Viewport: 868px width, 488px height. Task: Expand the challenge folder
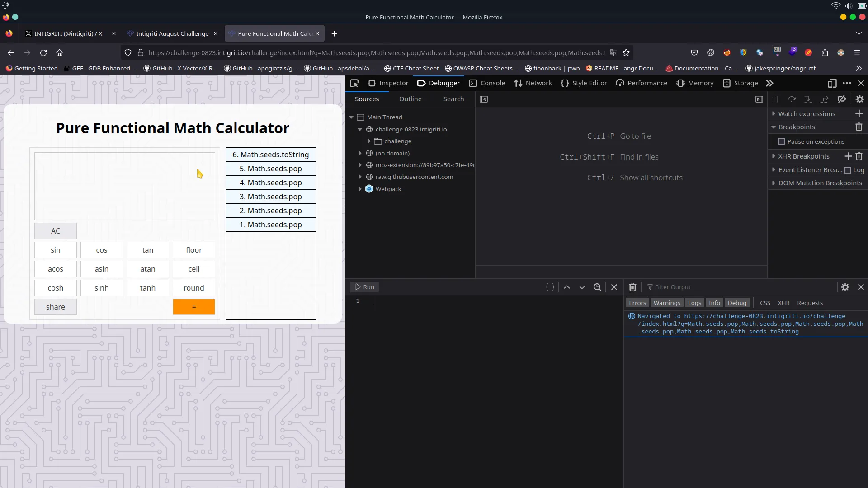click(x=369, y=141)
